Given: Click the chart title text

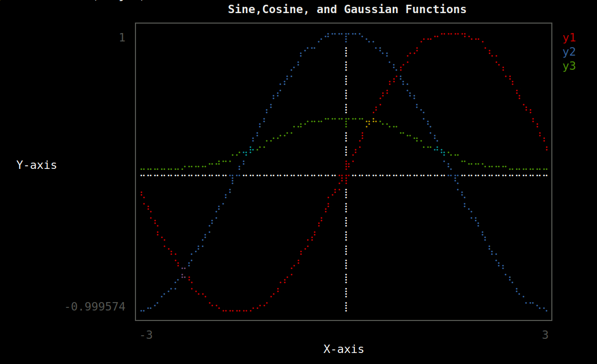Looking at the screenshot, I should pos(347,9).
